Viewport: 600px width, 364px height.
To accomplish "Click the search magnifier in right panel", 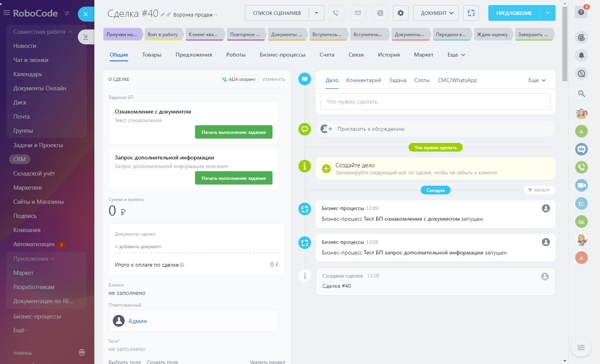I will point(581,93).
